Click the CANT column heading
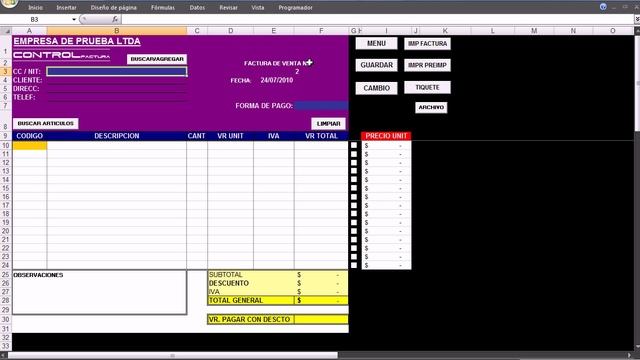The width and height of the screenshot is (640, 360). coord(196,136)
